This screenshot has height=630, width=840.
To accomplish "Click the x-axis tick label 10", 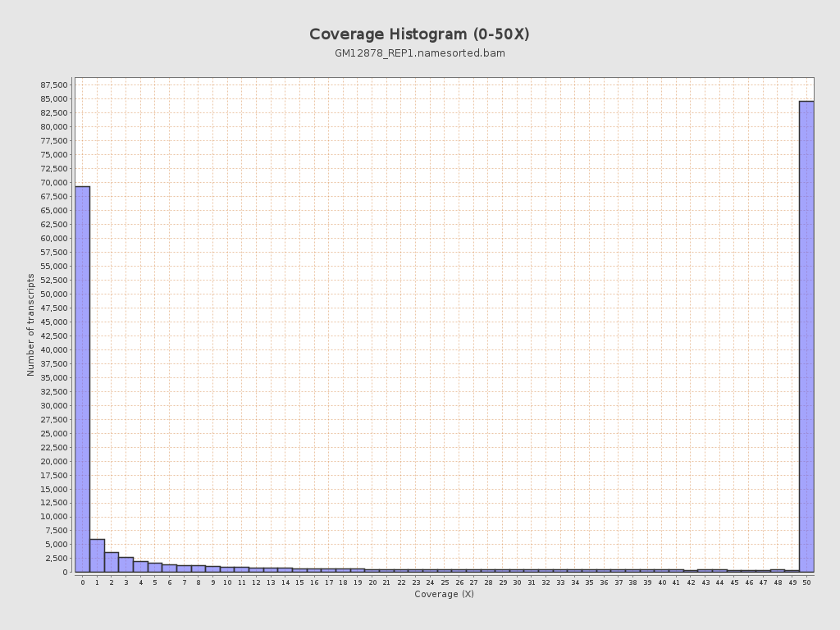I will (x=227, y=582).
